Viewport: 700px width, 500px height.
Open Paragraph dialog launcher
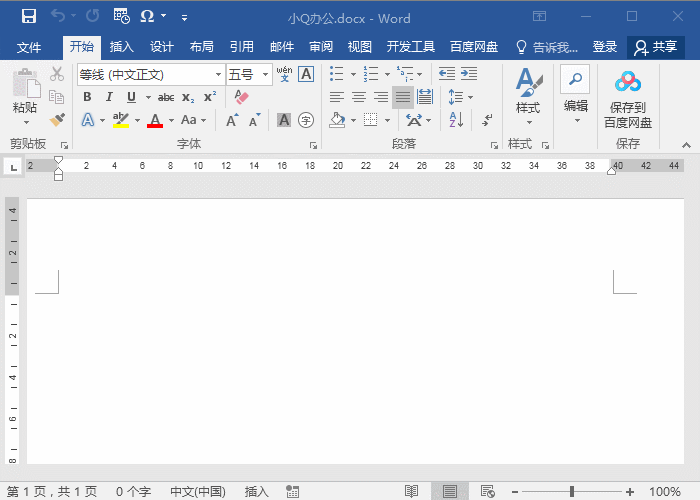[494, 145]
